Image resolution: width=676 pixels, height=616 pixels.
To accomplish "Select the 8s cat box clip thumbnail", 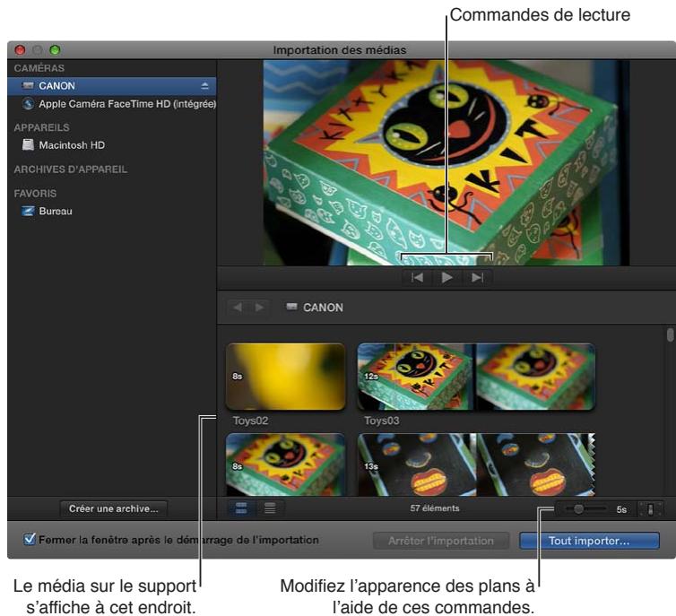I will pyautogui.click(x=285, y=464).
